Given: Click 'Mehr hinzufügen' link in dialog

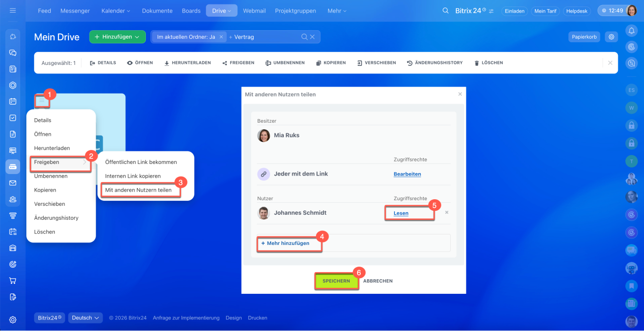Looking at the screenshot, I should (289, 243).
